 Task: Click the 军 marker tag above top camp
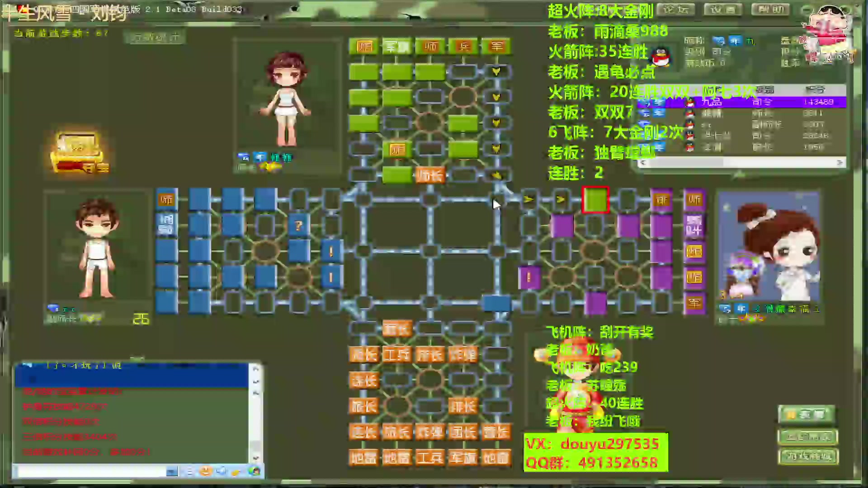496,46
